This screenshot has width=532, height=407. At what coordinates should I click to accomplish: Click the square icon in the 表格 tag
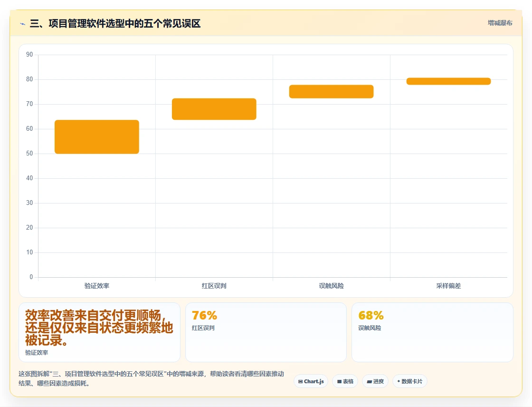tap(339, 381)
